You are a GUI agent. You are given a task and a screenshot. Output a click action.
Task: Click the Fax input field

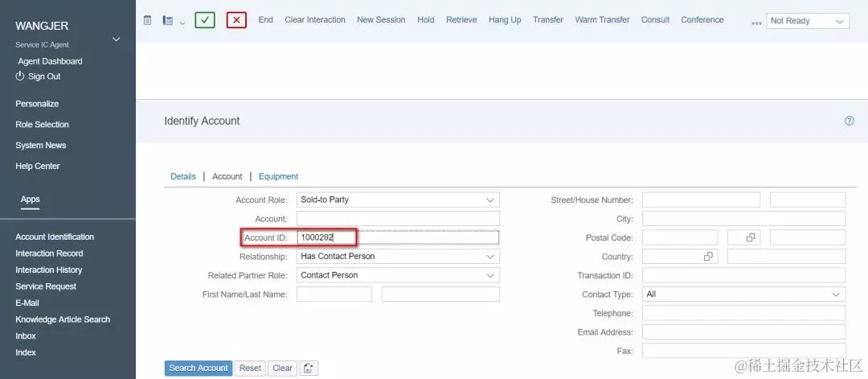[x=744, y=351]
